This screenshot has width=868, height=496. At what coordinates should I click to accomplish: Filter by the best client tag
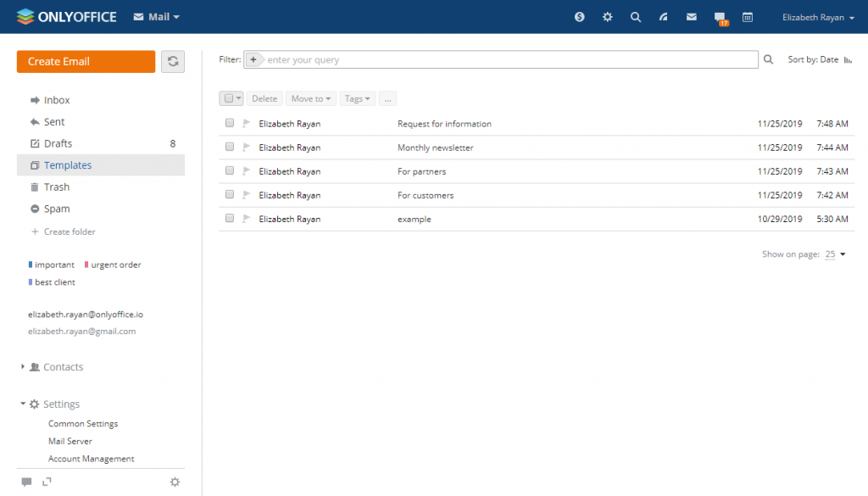tap(52, 282)
